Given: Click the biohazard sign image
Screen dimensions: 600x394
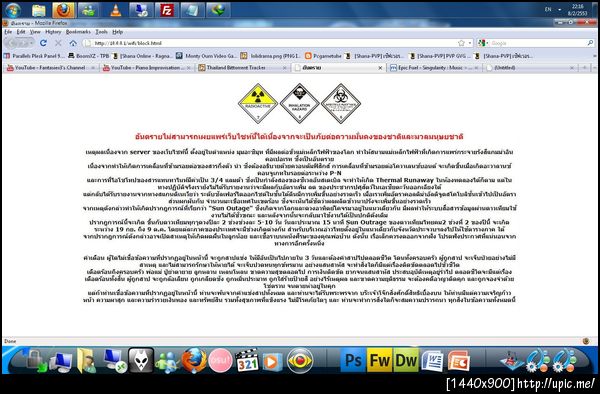Looking at the screenshot, I should (x=341, y=103).
